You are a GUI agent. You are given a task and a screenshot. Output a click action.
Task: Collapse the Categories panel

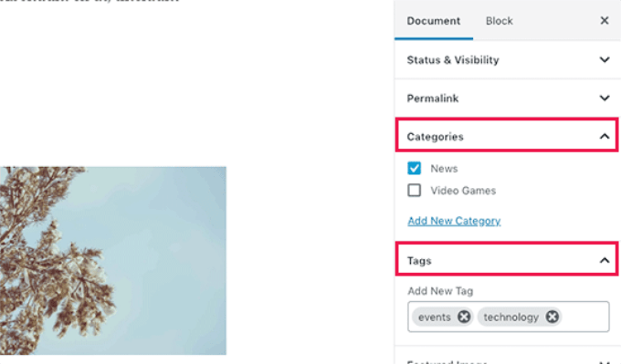point(508,136)
